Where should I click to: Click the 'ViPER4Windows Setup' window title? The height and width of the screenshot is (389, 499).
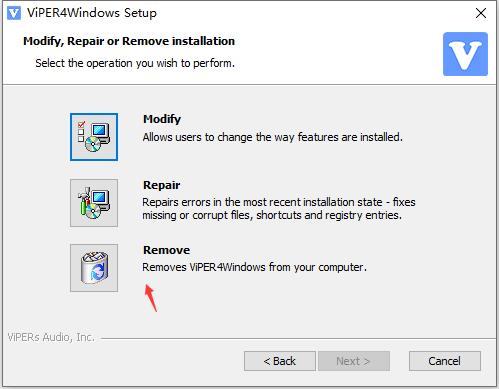tap(92, 13)
